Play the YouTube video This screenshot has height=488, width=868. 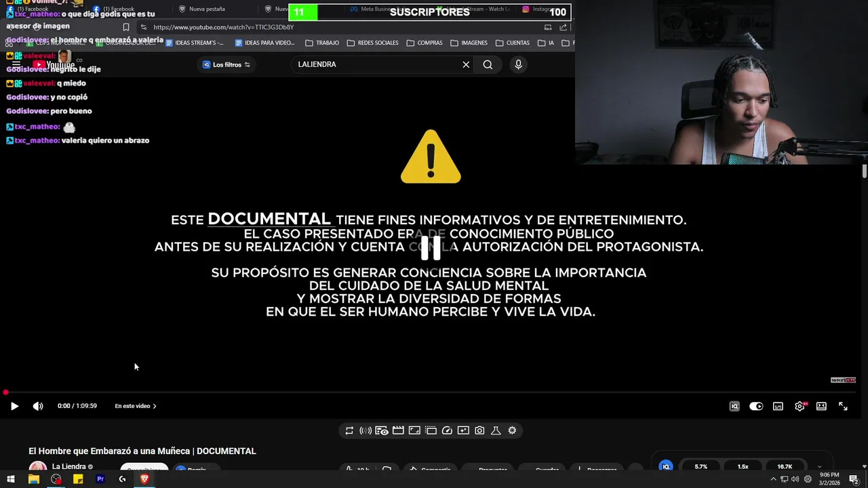point(14,406)
